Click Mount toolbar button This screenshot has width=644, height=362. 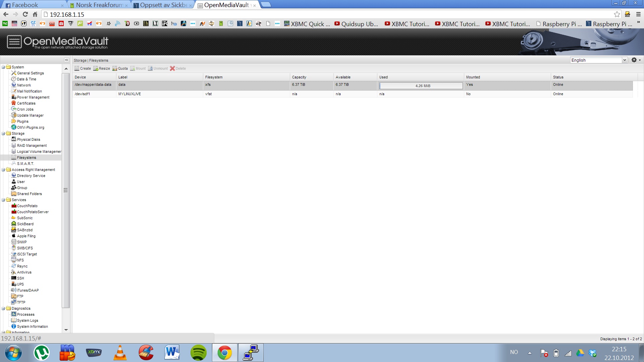coord(138,68)
